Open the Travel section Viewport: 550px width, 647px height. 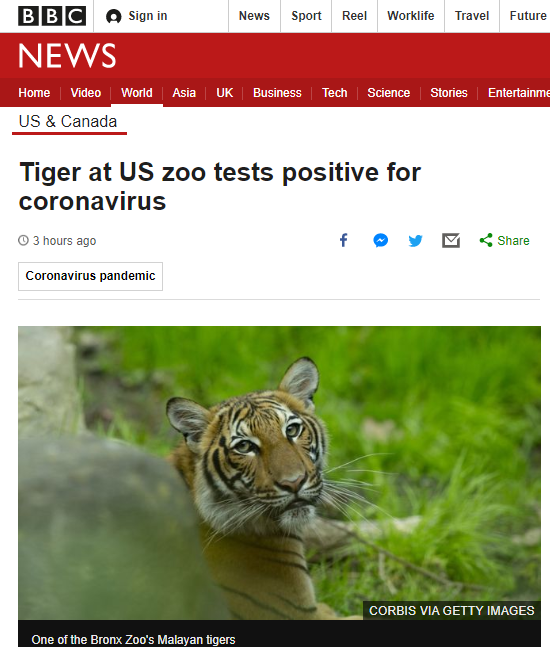point(472,16)
